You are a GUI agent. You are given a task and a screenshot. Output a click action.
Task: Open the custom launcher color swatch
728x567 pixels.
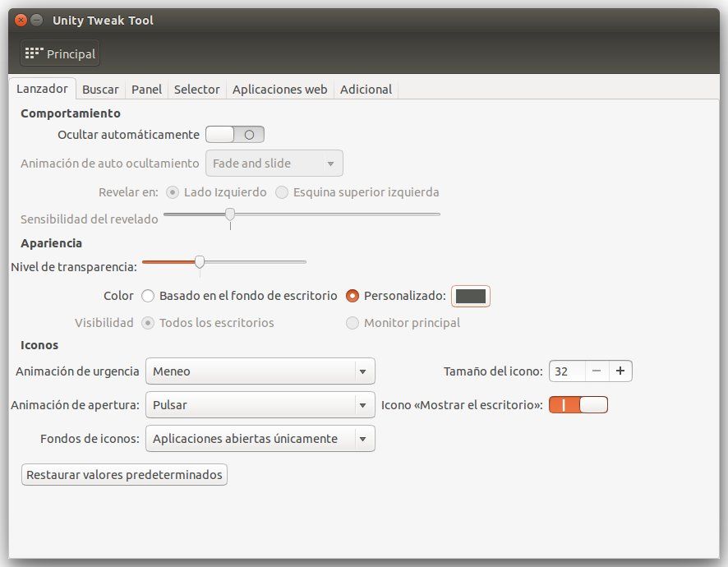(x=471, y=296)
